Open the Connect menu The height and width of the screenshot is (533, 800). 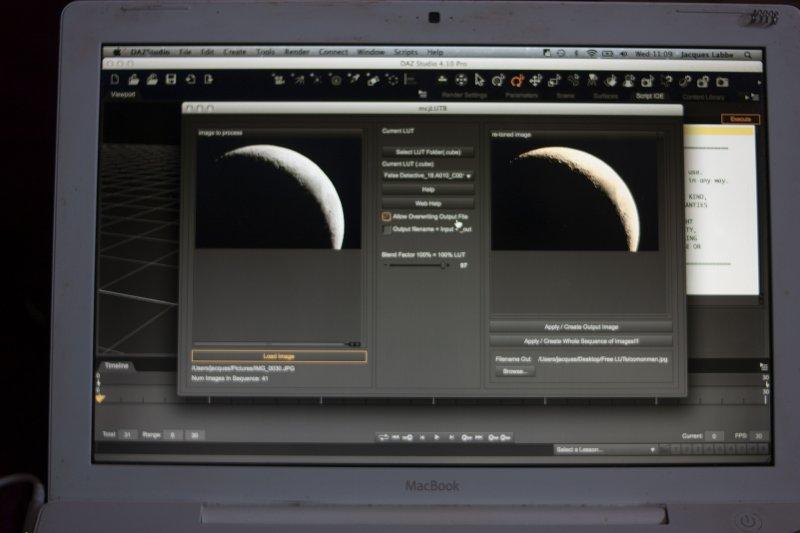(333, 52)
